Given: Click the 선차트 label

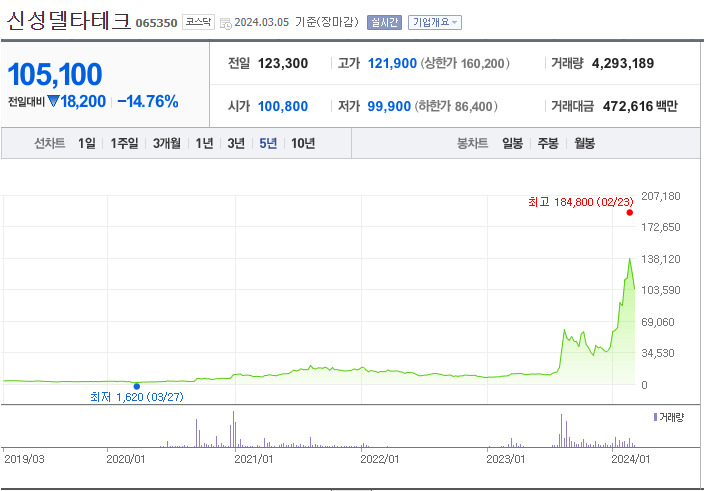Looking at the screenshot, I should click(50, 143).
